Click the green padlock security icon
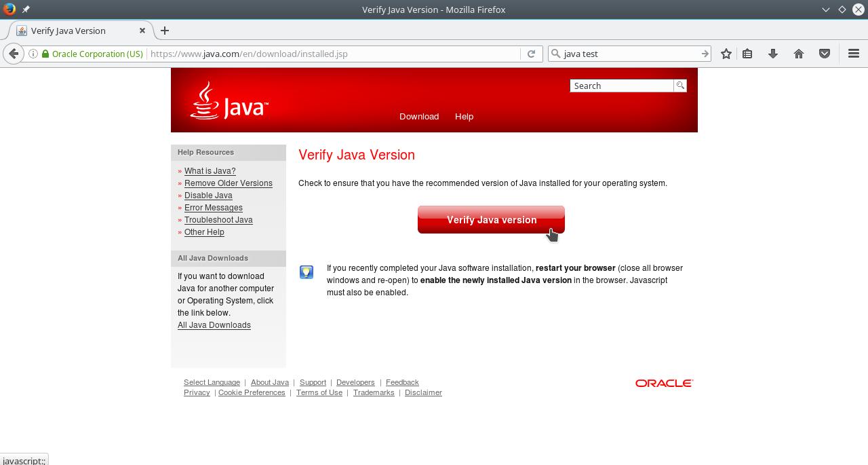The width and height of the screenshot is (868, 465). coord(45,54)
